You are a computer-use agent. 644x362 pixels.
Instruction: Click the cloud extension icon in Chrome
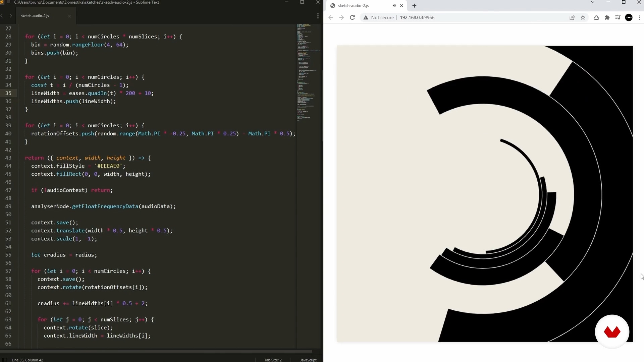tap(596, 17)
